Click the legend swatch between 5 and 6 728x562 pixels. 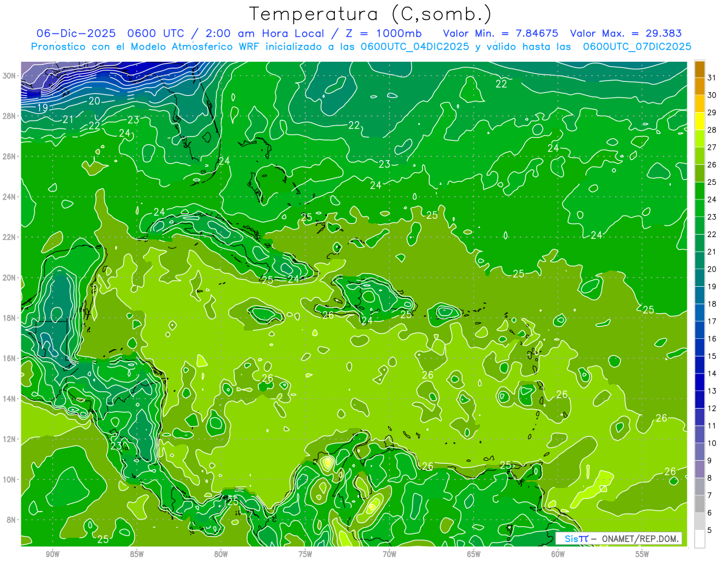coord(699,521)
